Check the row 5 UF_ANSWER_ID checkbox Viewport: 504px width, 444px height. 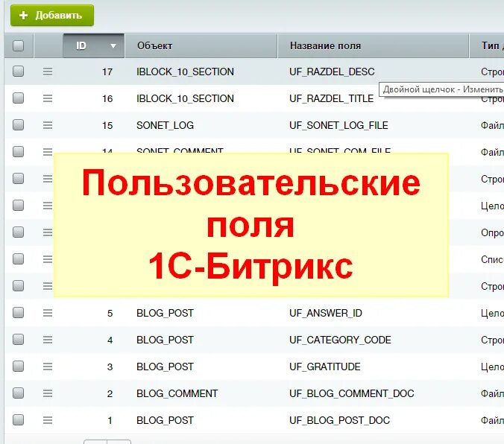pos(19,312)
